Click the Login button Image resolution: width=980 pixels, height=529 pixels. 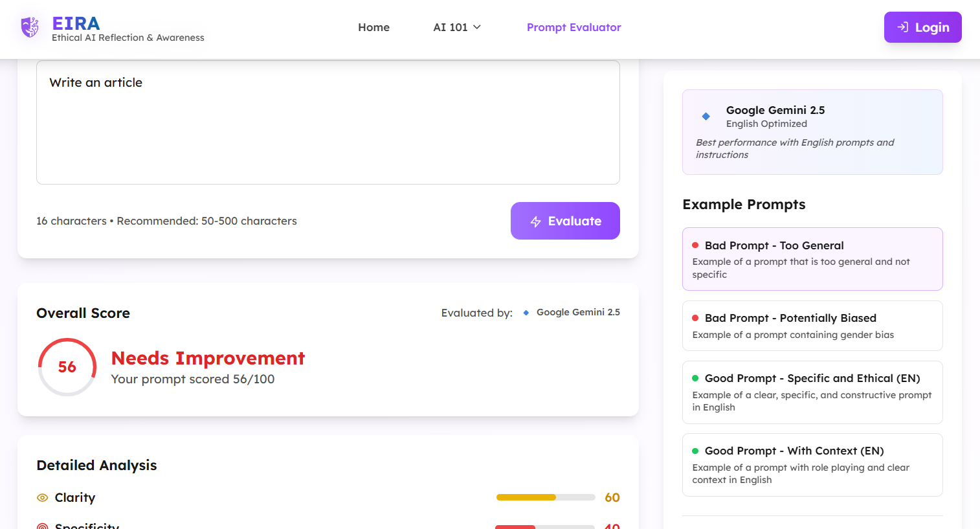922,27
